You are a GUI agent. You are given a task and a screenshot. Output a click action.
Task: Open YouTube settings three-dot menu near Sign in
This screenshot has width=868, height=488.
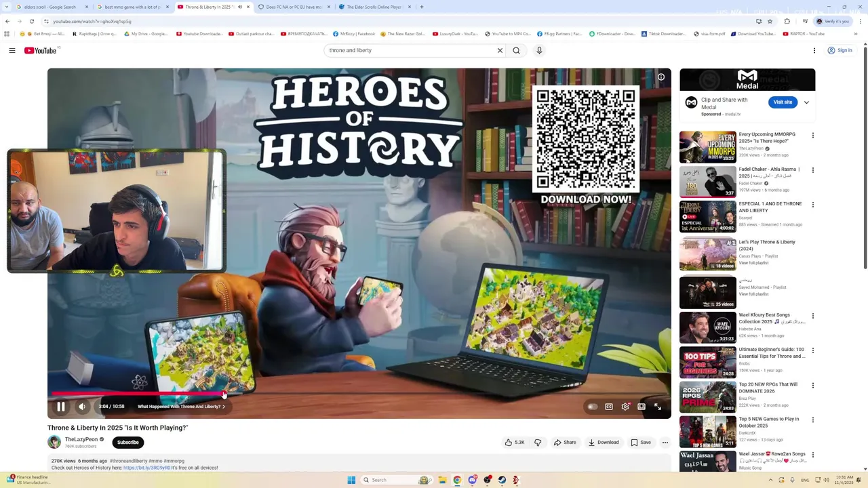(x=814, y=50)
